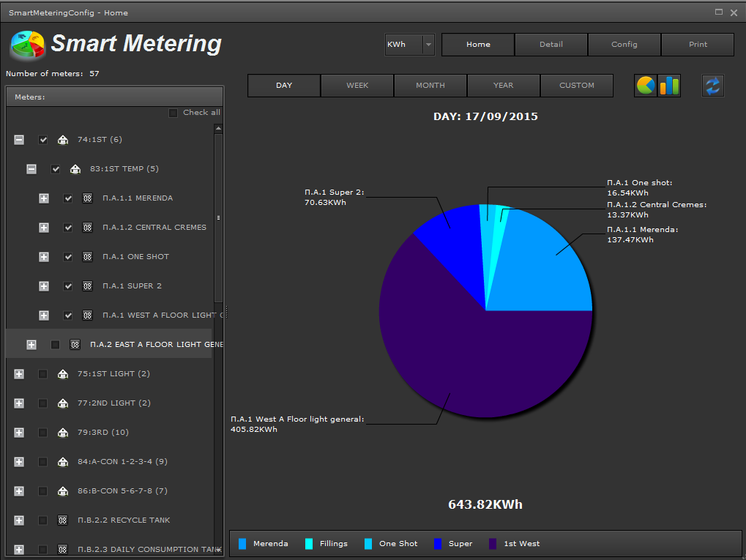Click the Smart Metering logo icon
The image size is (746, 560).
coord(27,45)
